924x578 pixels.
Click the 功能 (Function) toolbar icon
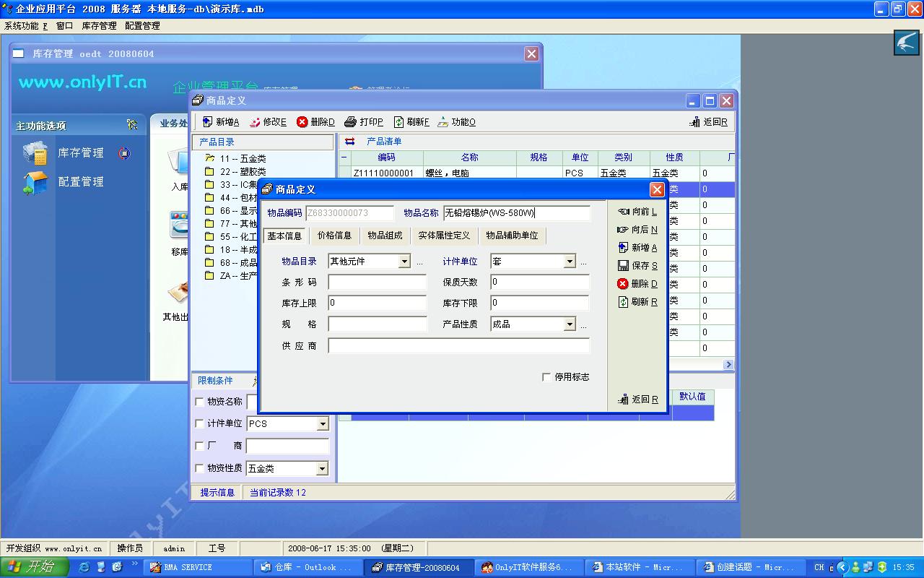[443, 122]
